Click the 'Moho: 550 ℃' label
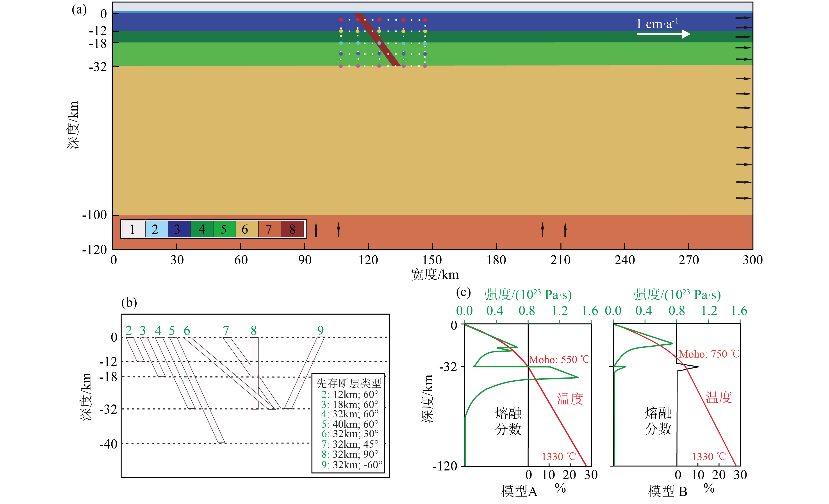Screen dimensions: 829x504 [x=559, y=359]
